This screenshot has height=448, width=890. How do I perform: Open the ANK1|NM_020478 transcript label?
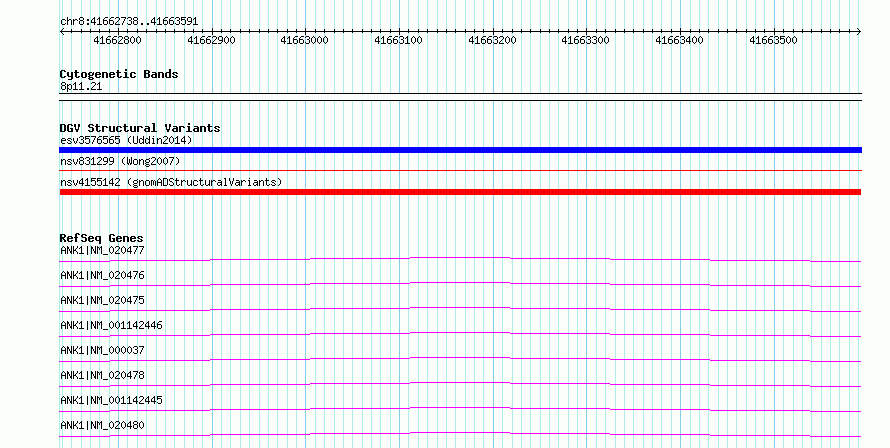[x=102, y=375]
